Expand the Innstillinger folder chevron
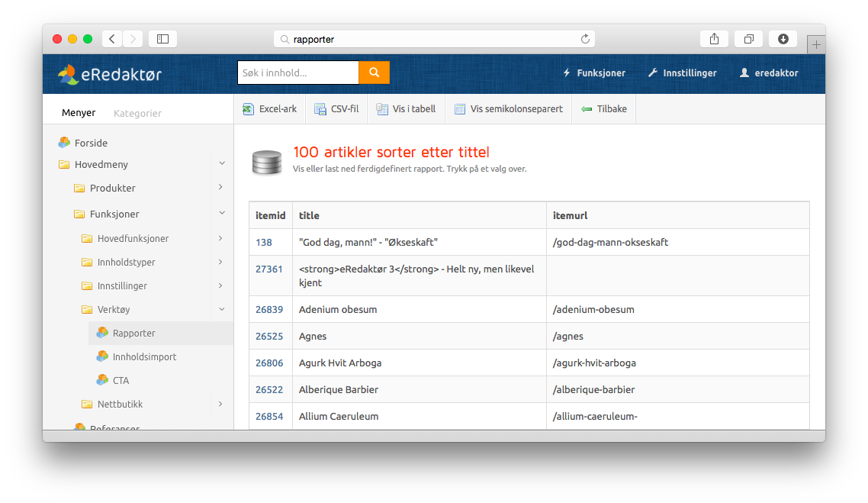This screenshot has height=503, width=868. tap(221, 285)
